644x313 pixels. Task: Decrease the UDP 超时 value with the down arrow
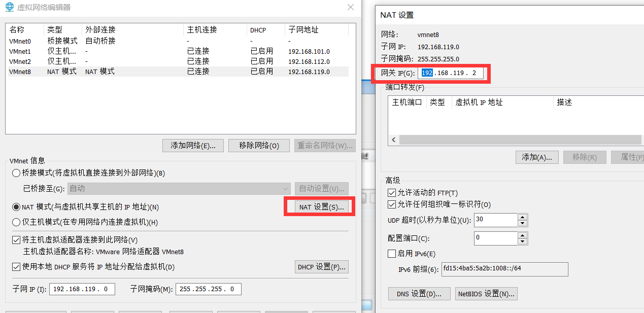(522, 223)
